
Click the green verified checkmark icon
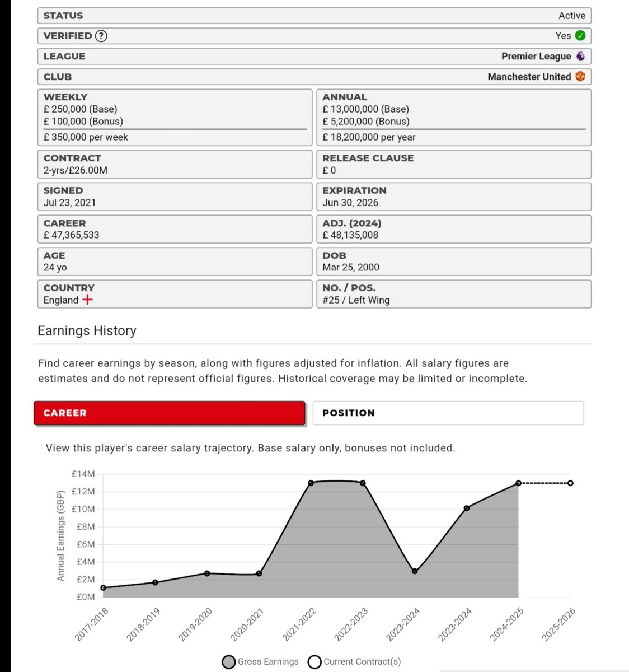tap(580, 36)
